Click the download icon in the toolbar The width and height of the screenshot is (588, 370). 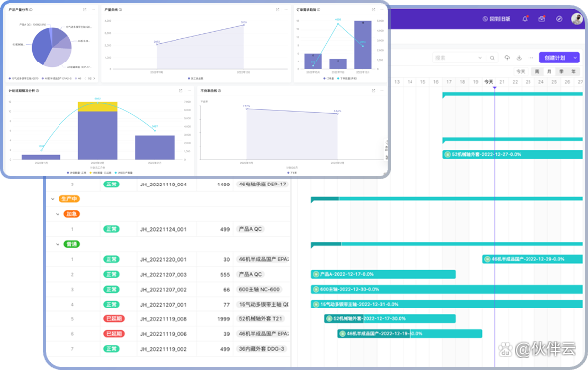tap(519, 58)
